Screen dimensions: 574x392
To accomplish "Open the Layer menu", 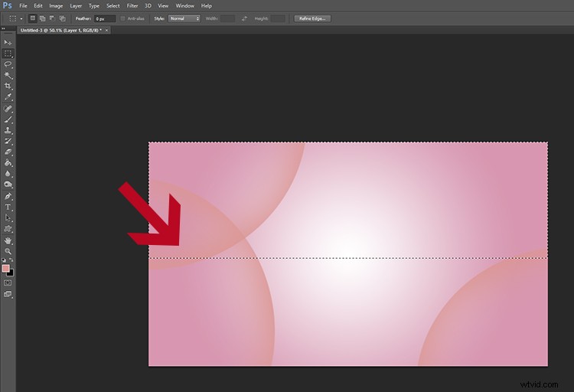I will (x=76, y=6).
